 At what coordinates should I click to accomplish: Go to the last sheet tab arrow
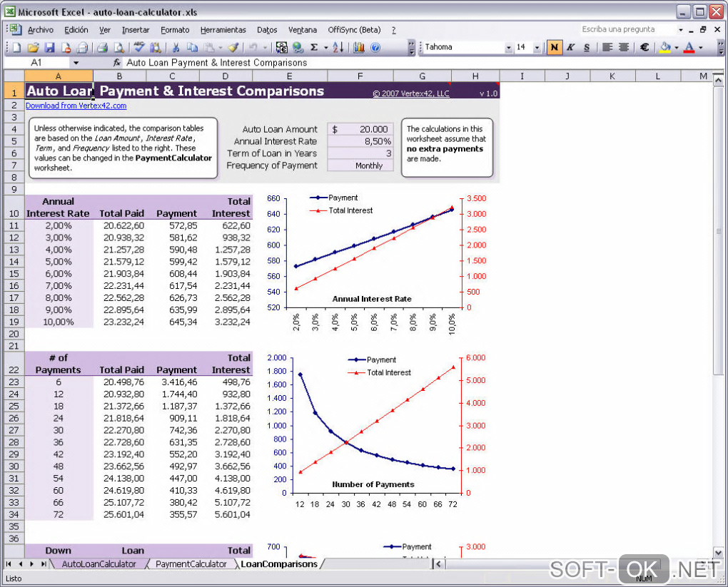(x=44, y=563)
